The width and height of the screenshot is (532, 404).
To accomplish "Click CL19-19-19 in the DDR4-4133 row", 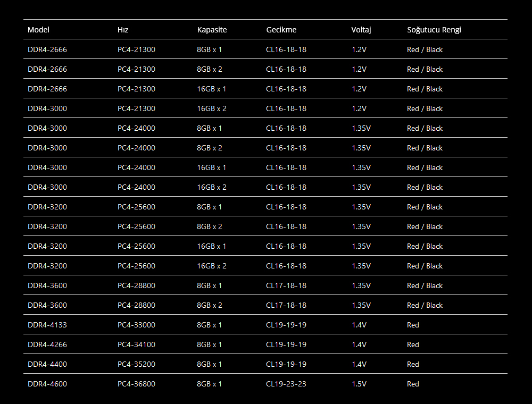I will coord(286,325).
